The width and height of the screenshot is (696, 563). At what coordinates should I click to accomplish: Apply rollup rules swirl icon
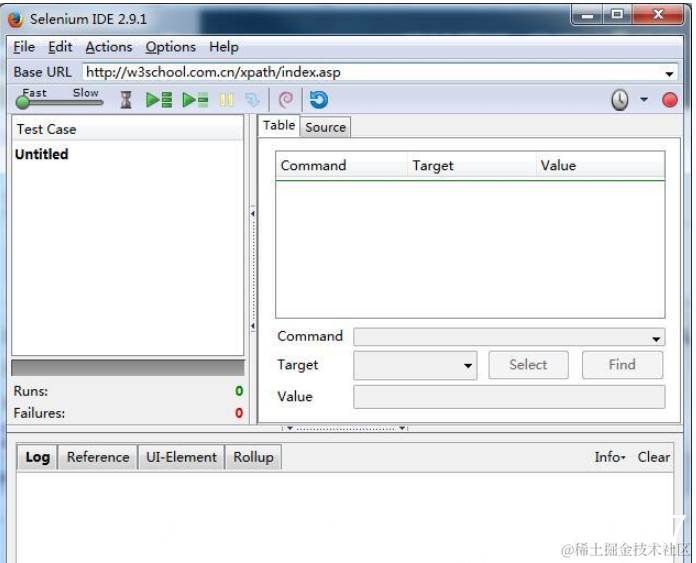coord(286,100)
